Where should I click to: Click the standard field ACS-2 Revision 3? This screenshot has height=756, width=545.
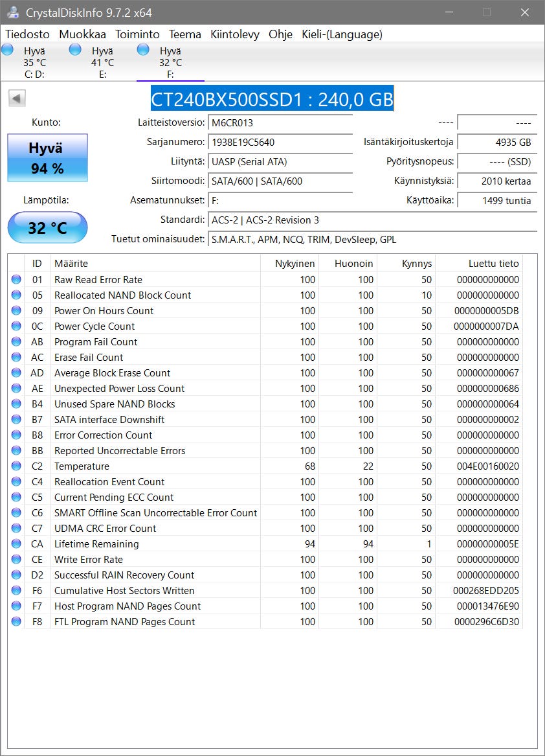(x=372, y=220)
